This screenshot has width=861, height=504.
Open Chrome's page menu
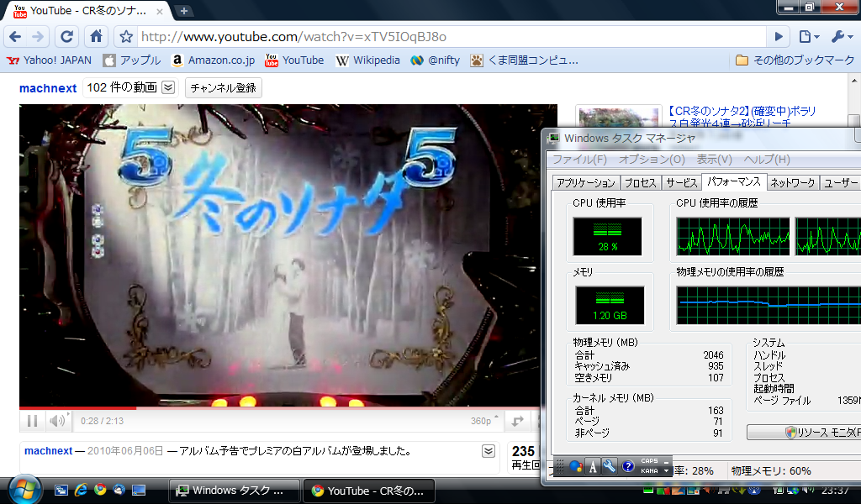(x=809, y=37)
